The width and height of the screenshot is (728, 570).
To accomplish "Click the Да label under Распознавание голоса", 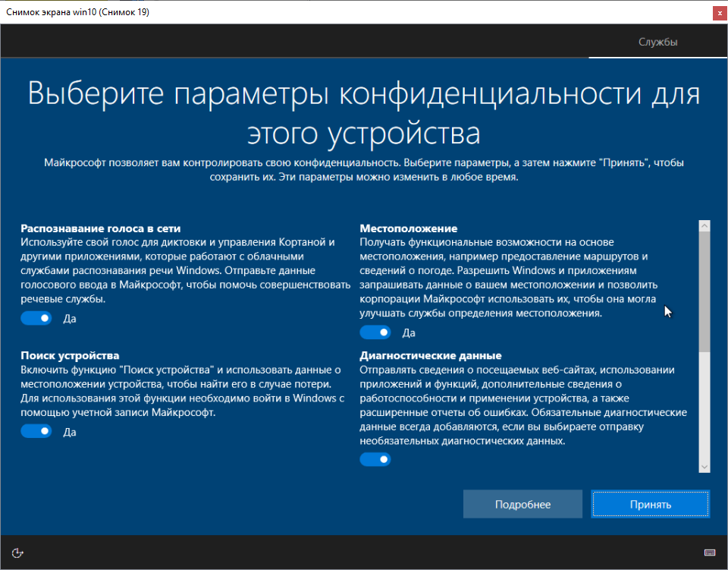I will (70, 319).
